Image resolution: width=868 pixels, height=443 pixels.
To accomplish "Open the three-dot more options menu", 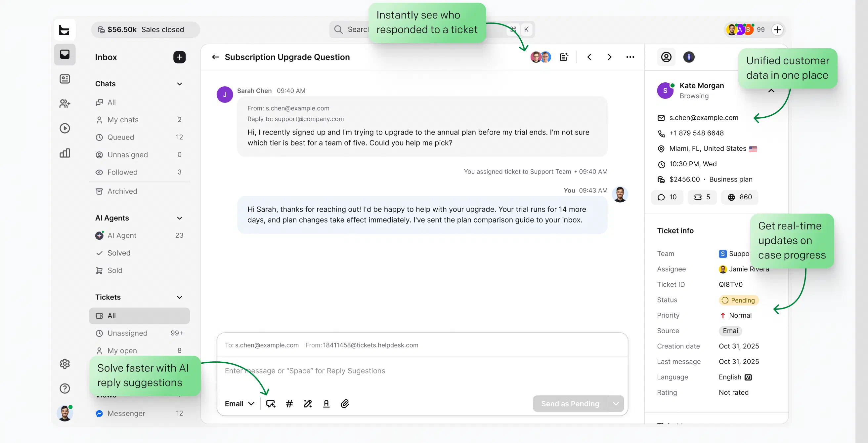I will (630, 57).
